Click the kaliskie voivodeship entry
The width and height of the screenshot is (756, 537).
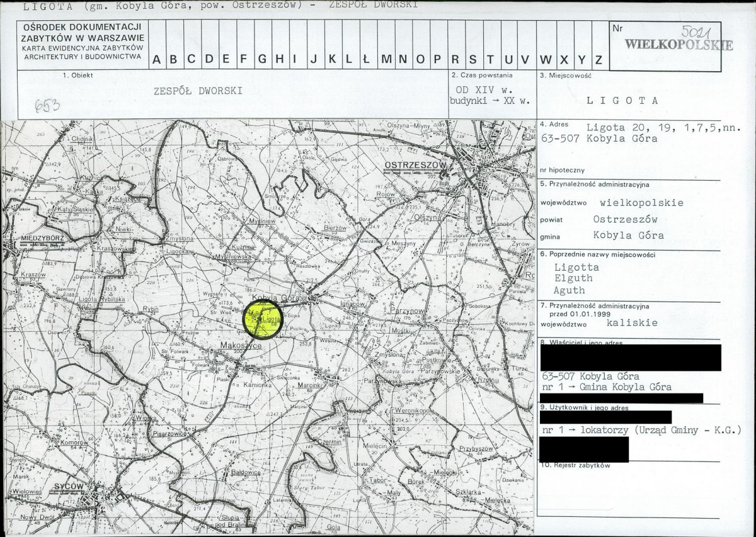coord(632,323)
